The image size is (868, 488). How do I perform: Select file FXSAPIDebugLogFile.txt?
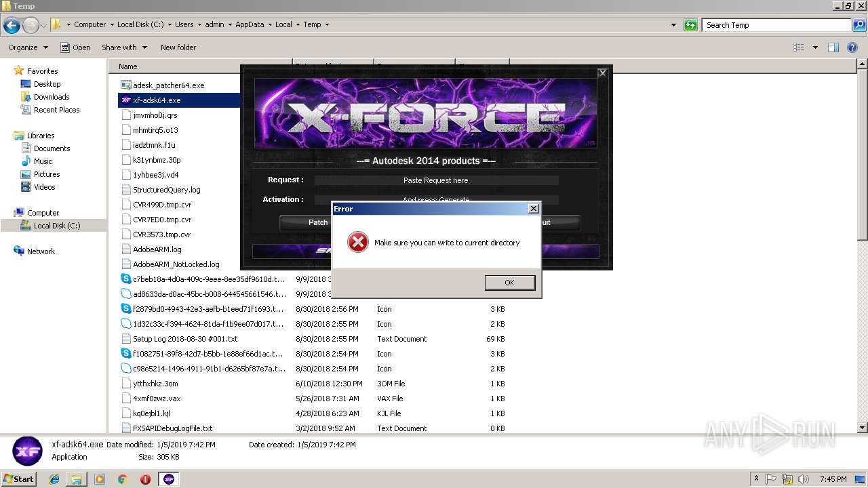tap(172, 428)
